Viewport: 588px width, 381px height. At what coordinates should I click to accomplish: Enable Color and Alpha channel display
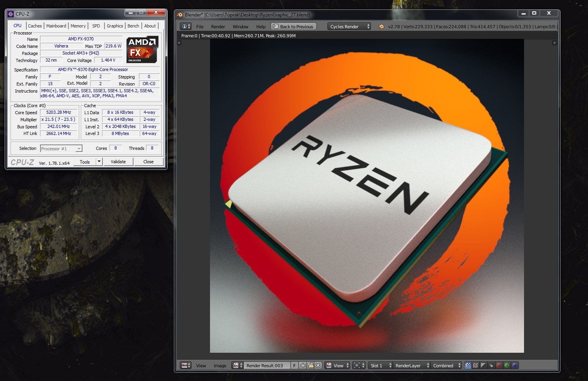(x=467, y=365)
